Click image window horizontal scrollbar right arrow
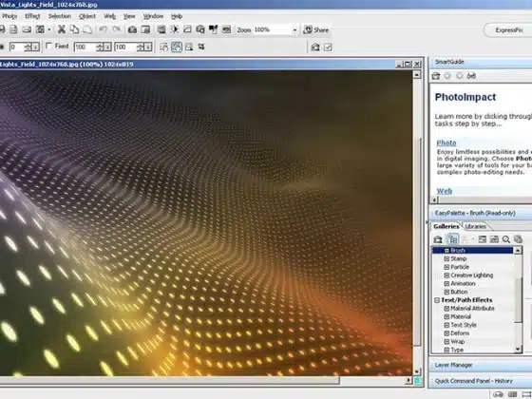 tap(408, 381)
